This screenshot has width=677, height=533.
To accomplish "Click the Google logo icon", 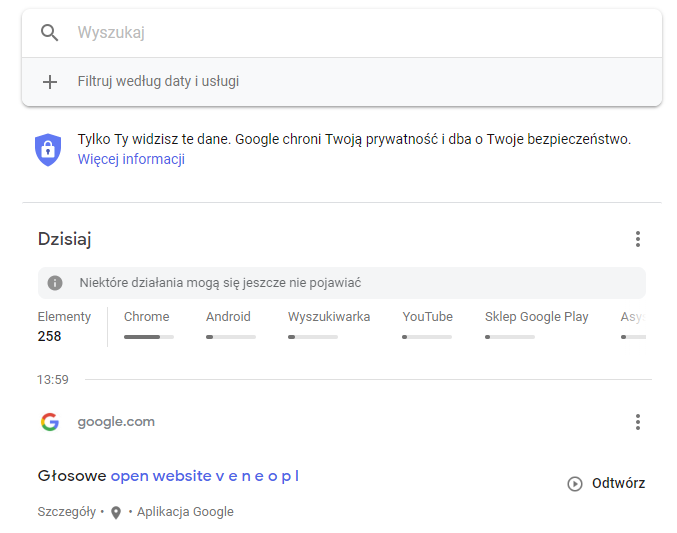I will [x=50, y=422].
